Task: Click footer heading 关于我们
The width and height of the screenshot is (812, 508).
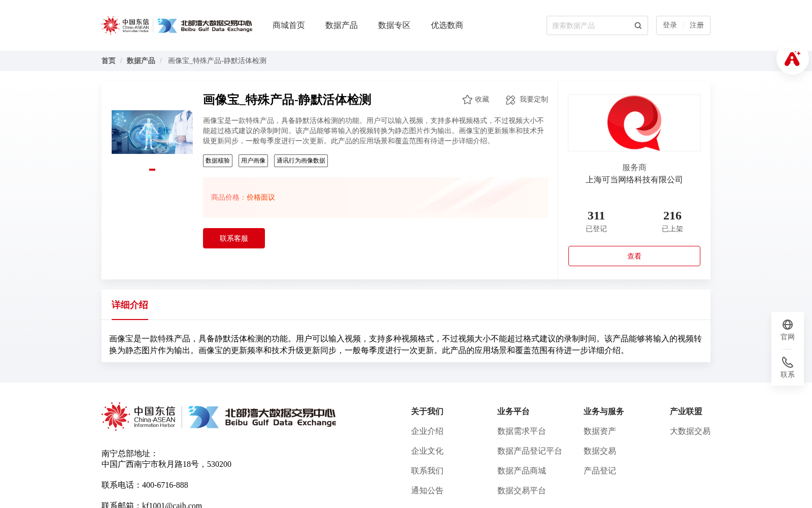Action: point(427,411)
